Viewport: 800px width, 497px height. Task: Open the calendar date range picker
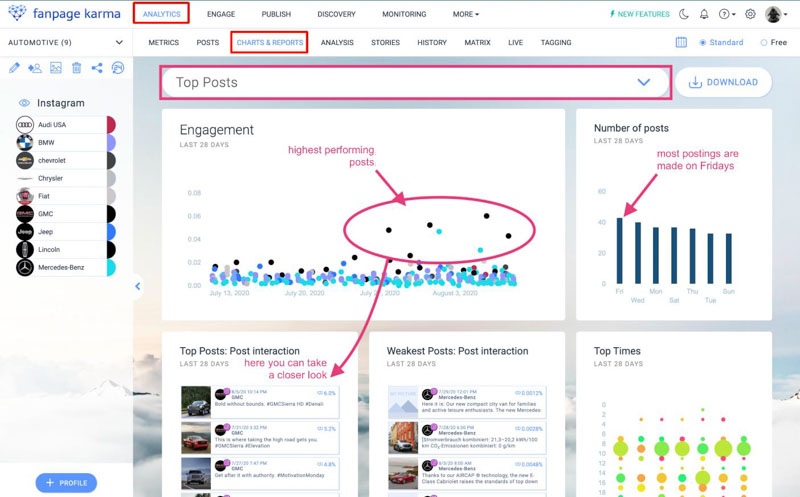681,43
